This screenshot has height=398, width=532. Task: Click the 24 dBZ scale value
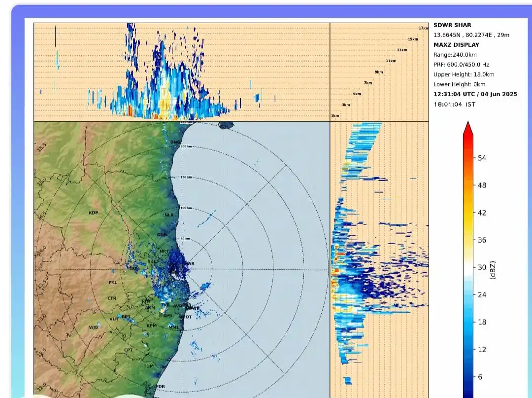click(x=482, y=295)
